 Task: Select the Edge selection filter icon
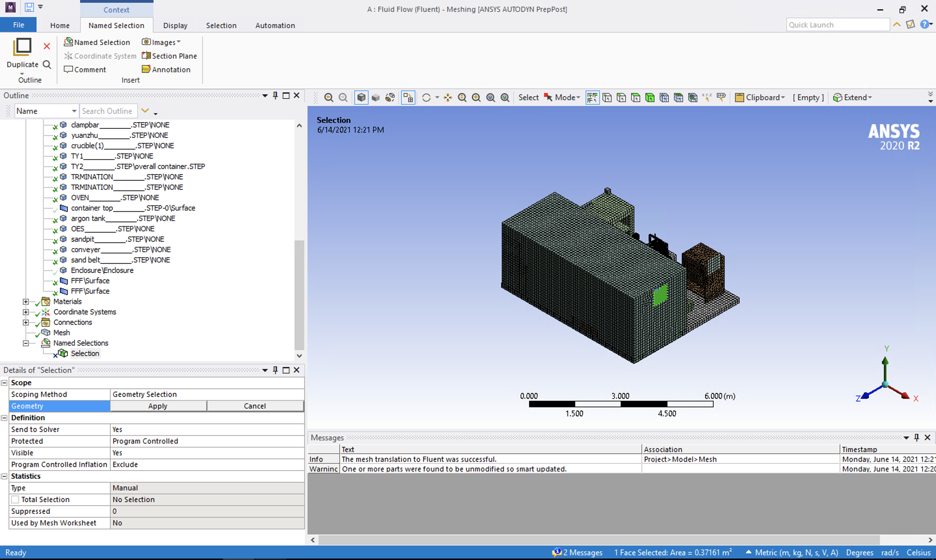621,97
